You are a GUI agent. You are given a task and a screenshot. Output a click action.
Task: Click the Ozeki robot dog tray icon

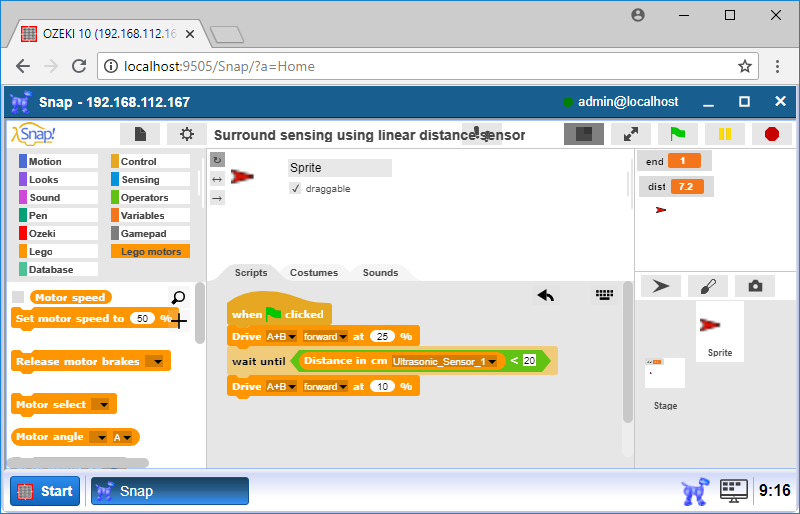pos(695,491)
